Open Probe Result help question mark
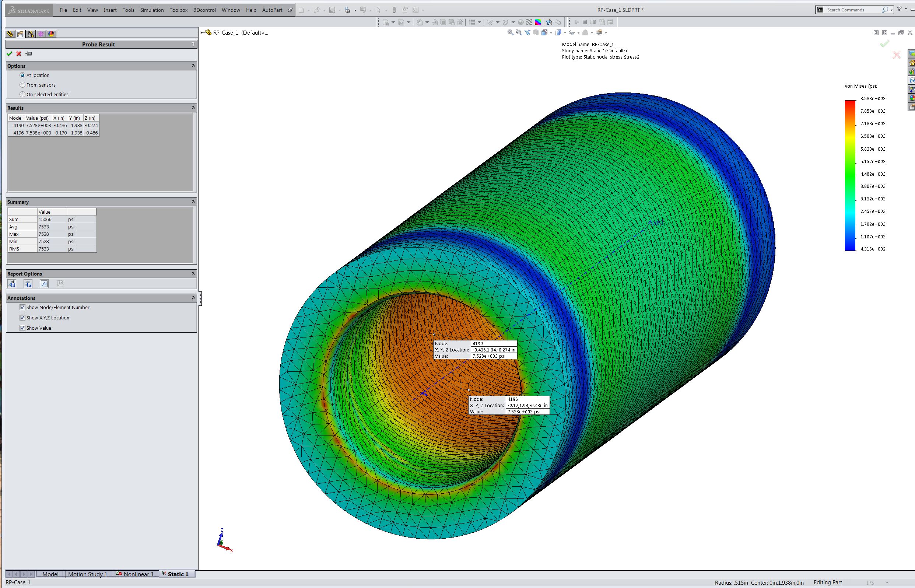915x588 pixels. click(x=193, y=44)
